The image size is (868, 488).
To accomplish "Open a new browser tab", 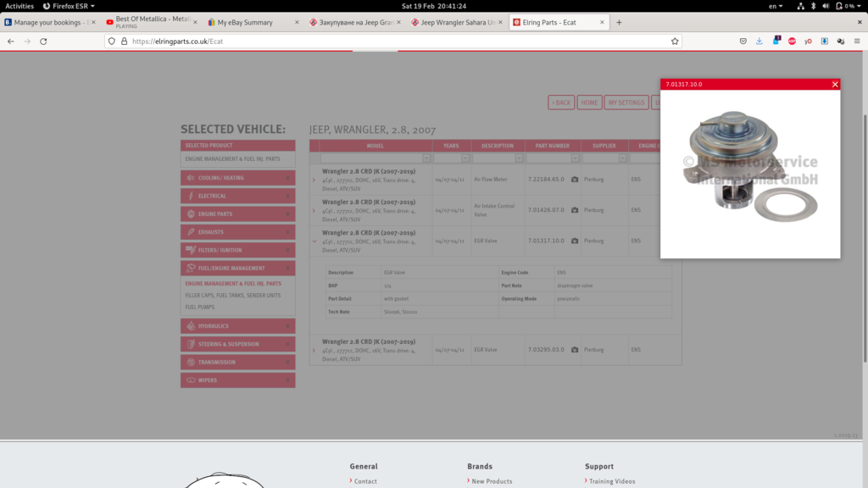I will 619,22.
